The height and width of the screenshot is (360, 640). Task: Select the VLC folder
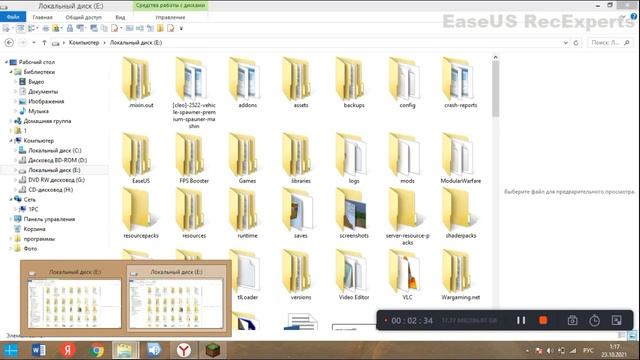point(407,275)
